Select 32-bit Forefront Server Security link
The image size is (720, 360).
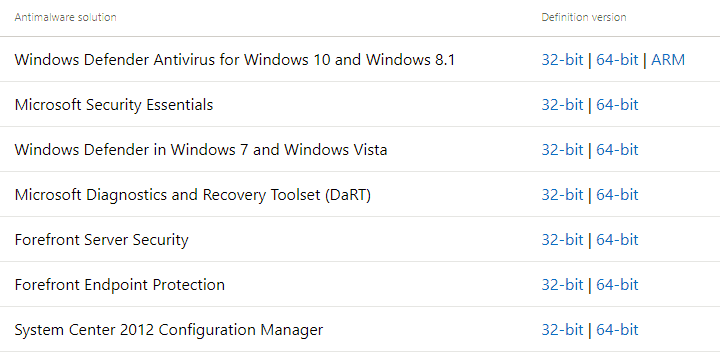[562, 240]
